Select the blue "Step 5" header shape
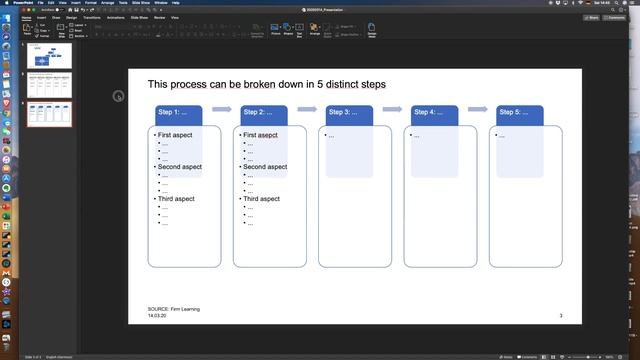Image resolution: width=640 pixels, height=360 pixels. 520,116
